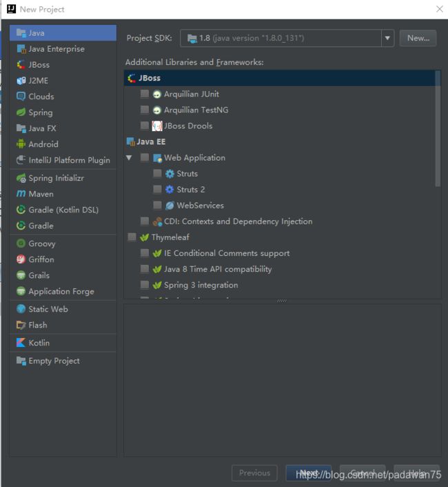Image resolution: width=448 pixels, height=487 pixels.
Task: Enable the Spring 3 integration checkbox
Action: pyautogui.click(x=145, y=284)
